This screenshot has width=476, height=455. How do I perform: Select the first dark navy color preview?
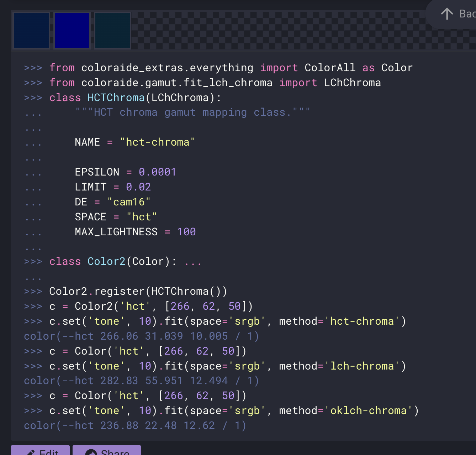point(31,30)
